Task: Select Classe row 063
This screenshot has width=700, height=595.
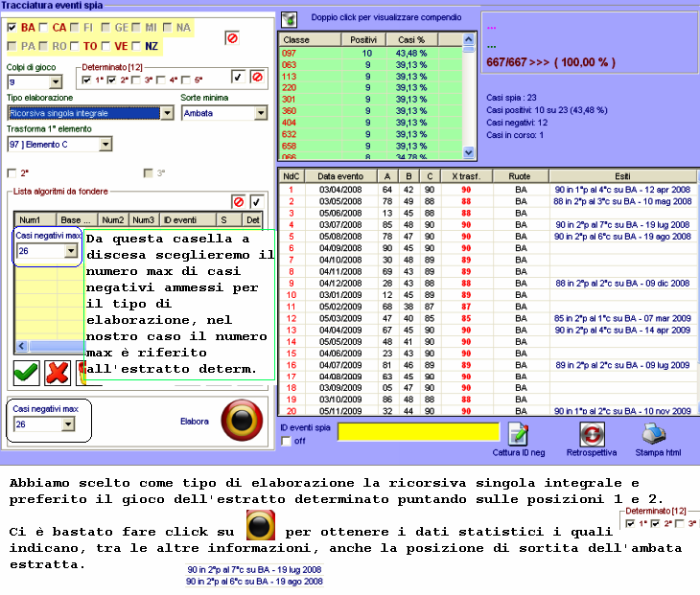Action: click(370, 65)
